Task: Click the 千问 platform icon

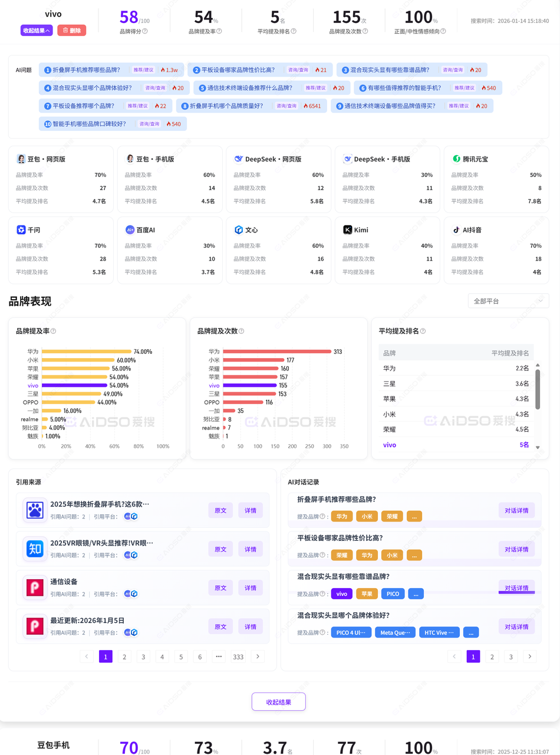Action: (21, 230)
